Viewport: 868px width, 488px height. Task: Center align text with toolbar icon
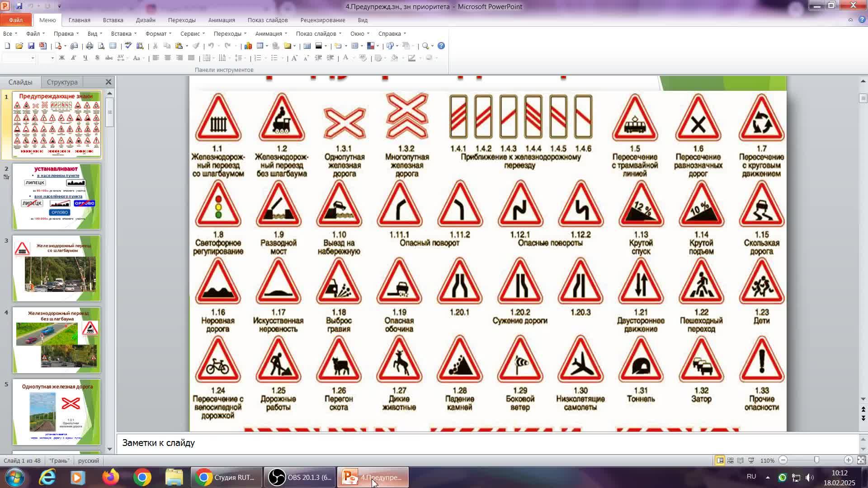pos(168,58)
